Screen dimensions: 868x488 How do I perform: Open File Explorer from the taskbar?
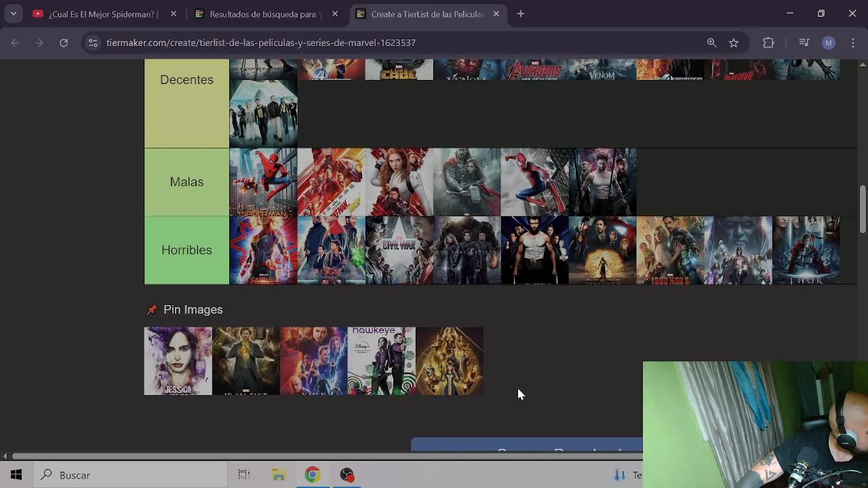click(279, 475)
